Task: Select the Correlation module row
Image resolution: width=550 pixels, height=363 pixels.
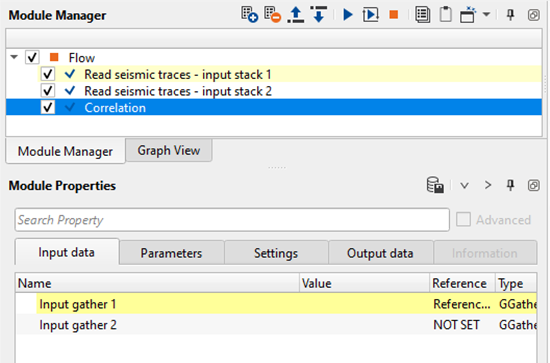Action: point(274,107)
